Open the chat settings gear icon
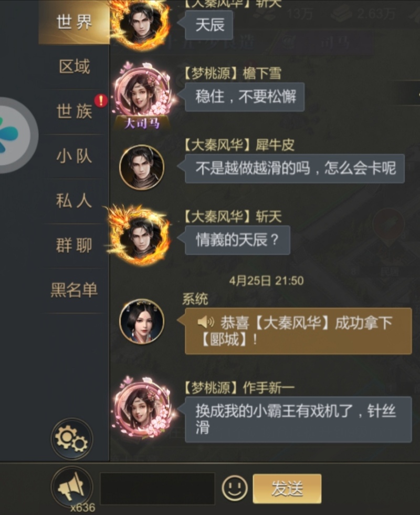Image resolution: width=420 pixels, height=515 pixels. coord(71,439)
